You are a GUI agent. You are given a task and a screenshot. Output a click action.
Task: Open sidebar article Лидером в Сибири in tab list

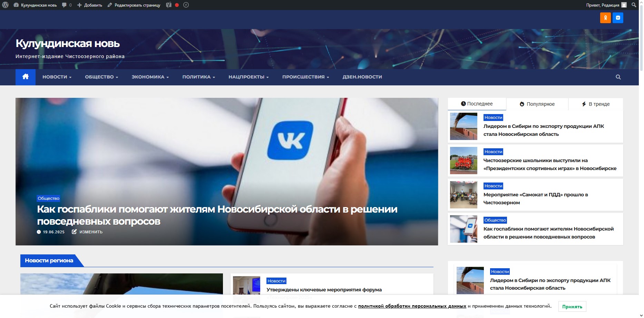544,130
